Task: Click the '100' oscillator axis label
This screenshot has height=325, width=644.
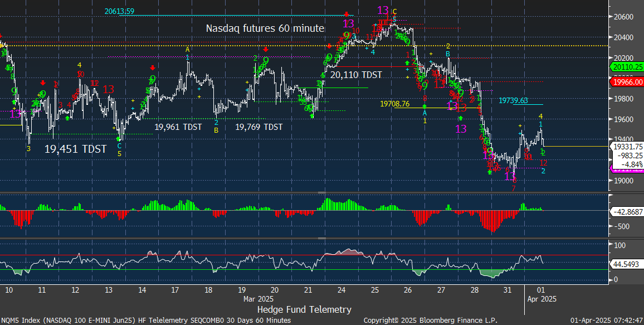Action: (x=620, y=245)
